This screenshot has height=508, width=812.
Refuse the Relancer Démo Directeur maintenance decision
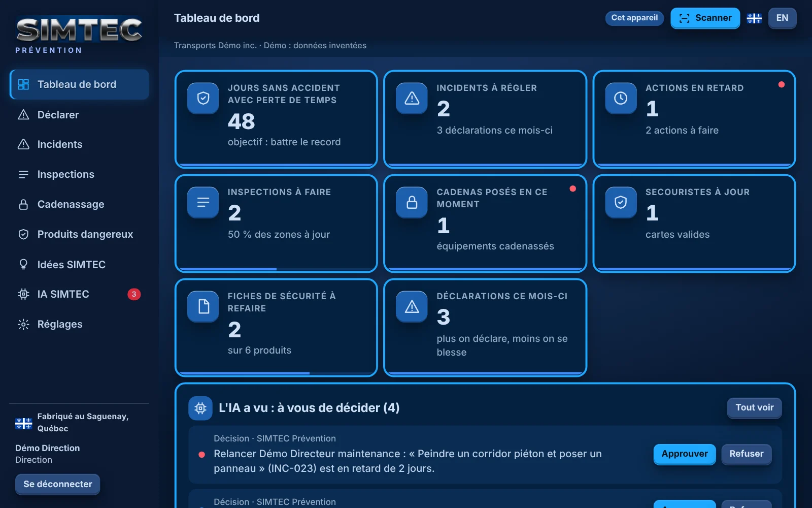point(747,454)
